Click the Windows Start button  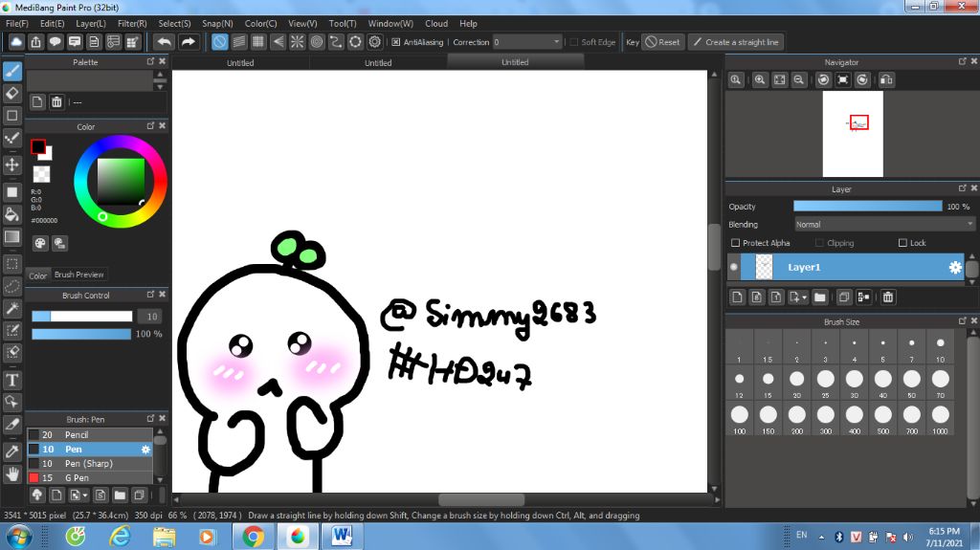19,537
